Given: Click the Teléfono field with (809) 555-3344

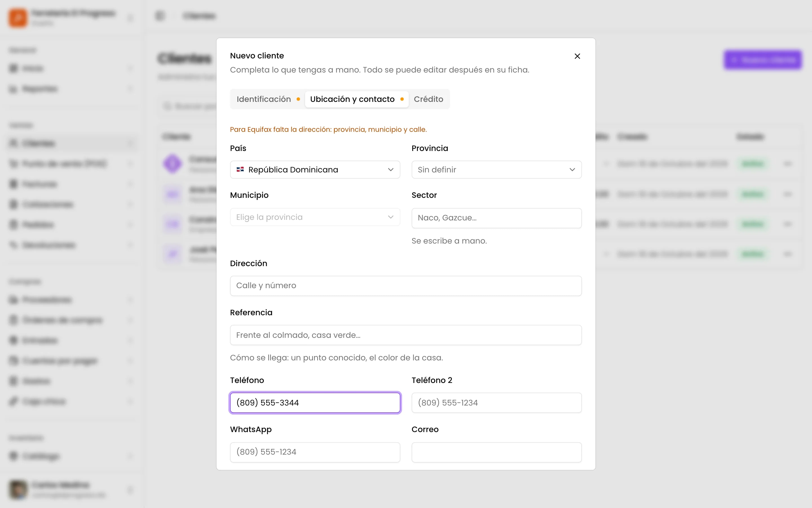Looking at the screenshot, I should click(x=315, y=402).
